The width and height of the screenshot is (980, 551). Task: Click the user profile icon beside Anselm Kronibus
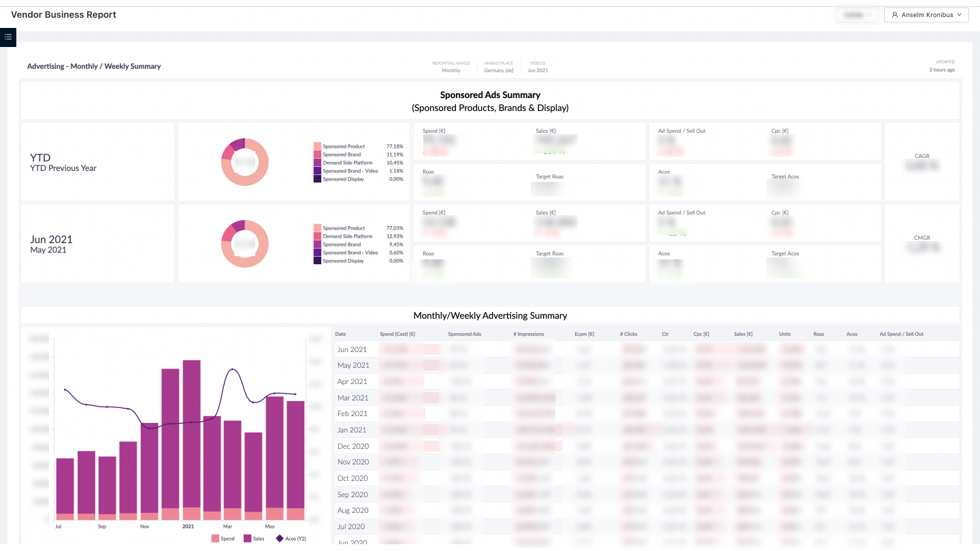[x=895, y=14]
